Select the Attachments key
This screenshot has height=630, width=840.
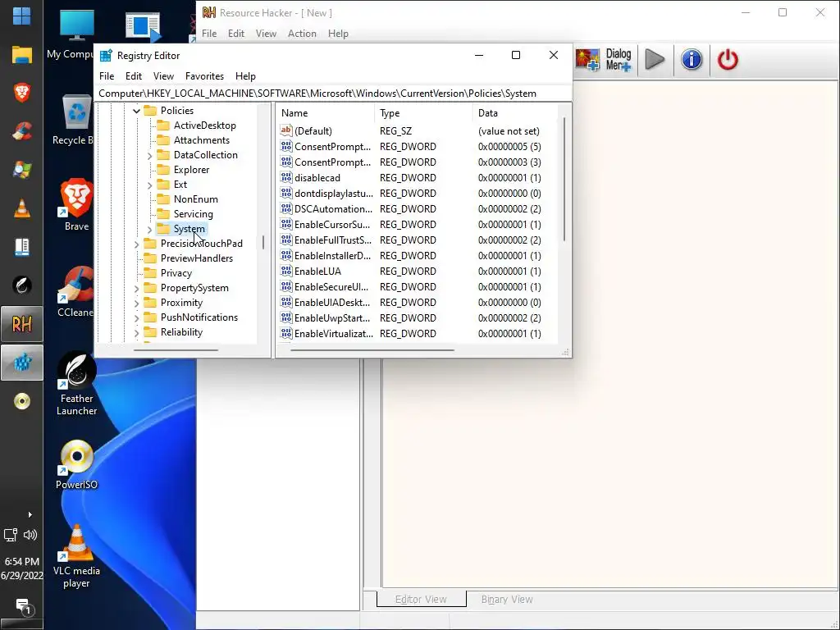(202, 140)
